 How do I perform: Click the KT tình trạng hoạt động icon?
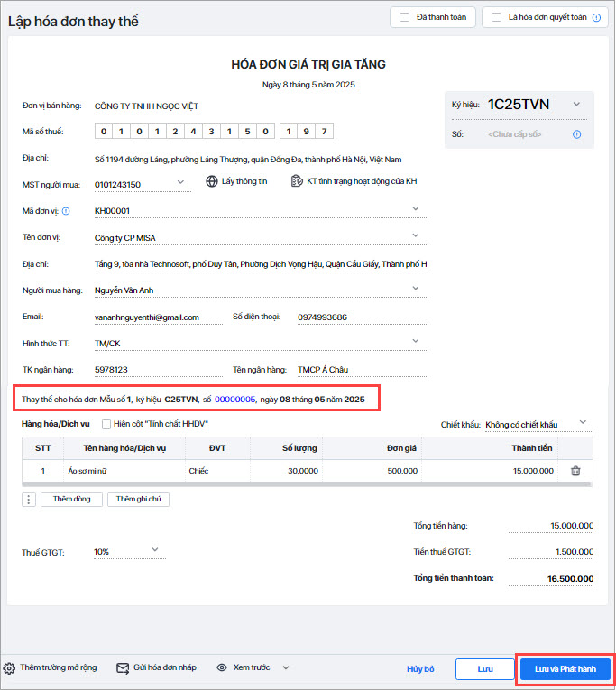(297, 181)
